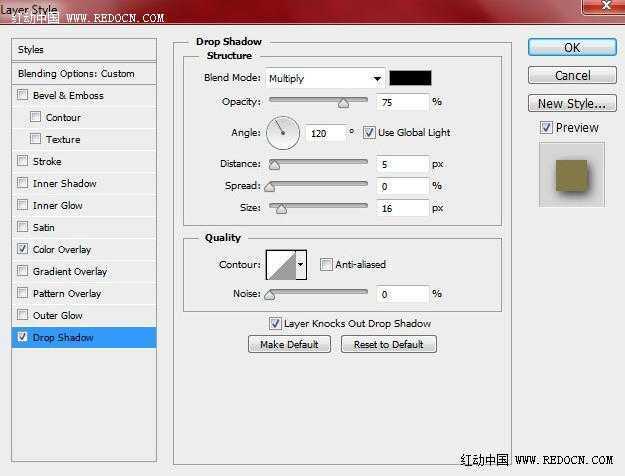Open the contour picker dropdown arrow
The height and width of the screenshot is (476, 625).
click(301, 264)
